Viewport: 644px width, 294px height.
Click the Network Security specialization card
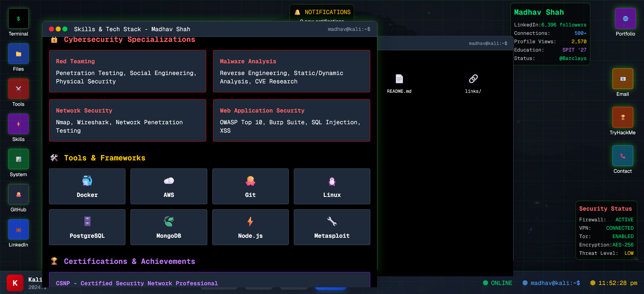click(x=127, y=121)
